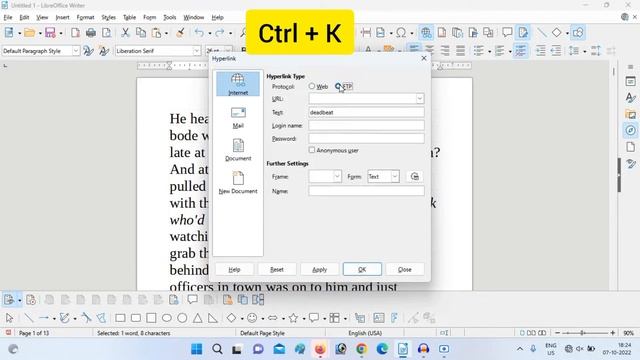Click the Print toolbar icon
Image resolution: width=640 pixels, height=360 pixels.
coord(91,33)
